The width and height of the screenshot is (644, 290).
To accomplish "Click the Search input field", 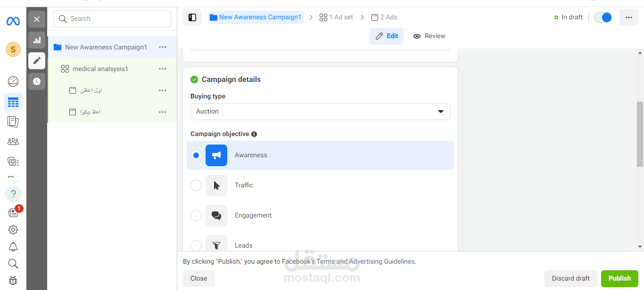I will tap(112, 19).
